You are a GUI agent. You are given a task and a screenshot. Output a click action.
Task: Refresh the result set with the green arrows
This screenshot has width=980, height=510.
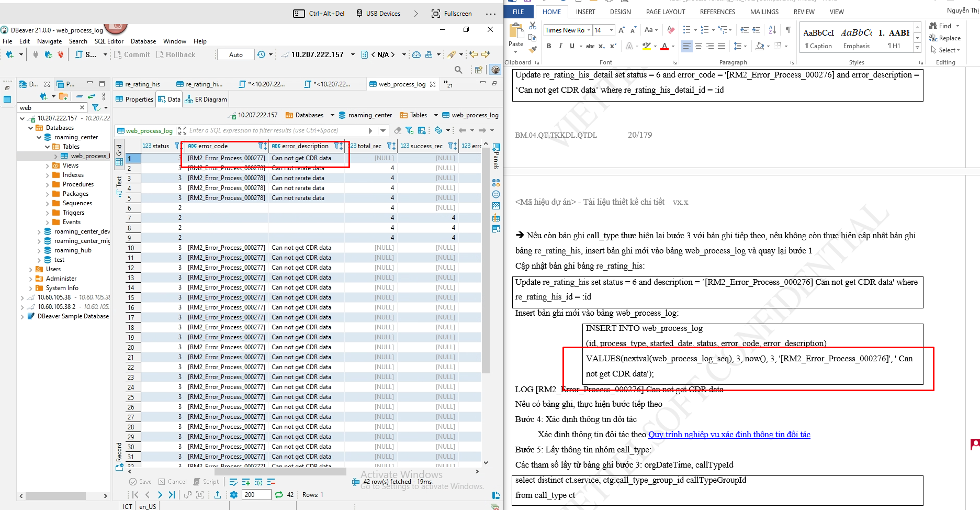point(279,495)
